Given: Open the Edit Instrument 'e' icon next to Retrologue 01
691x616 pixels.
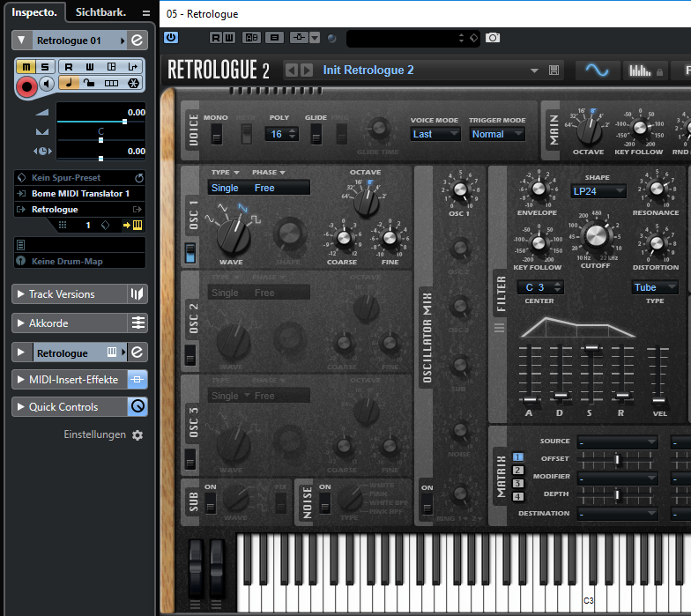Looking at the screenshot, I should coord(137,41).
